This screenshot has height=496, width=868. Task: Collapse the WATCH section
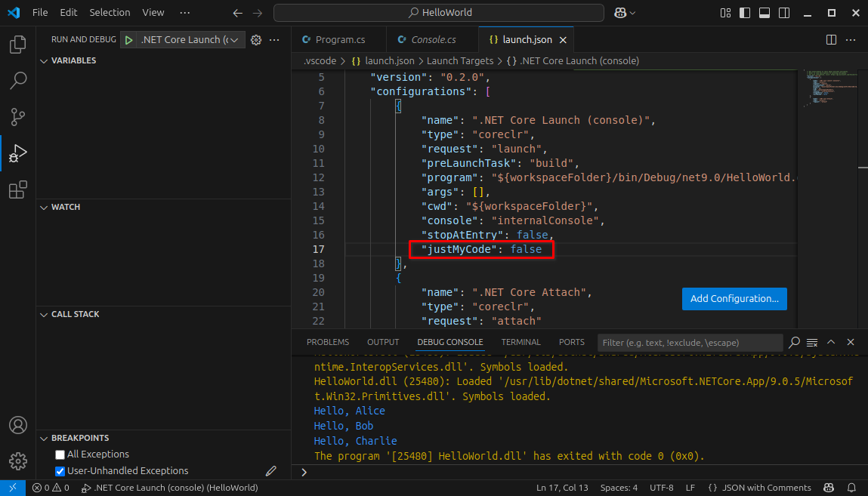(44, 208)
